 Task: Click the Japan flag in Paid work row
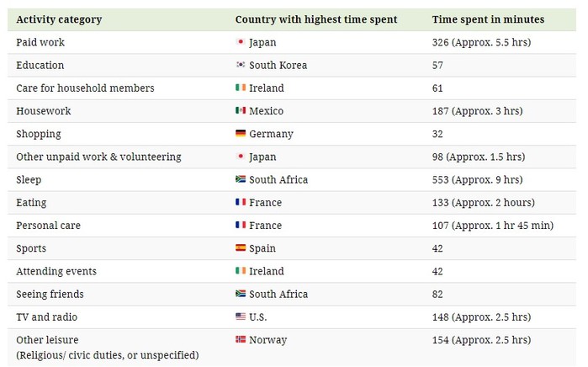(241, 41)
